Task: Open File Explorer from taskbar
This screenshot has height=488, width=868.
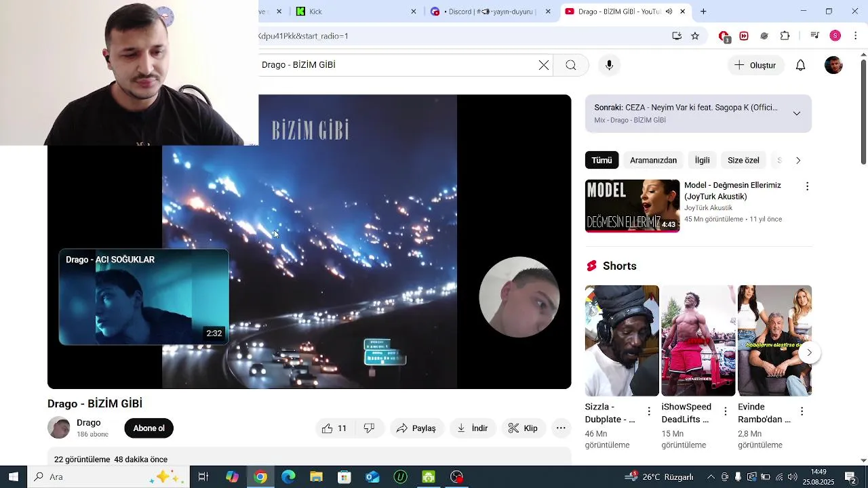Action: (x=316, y=477)
